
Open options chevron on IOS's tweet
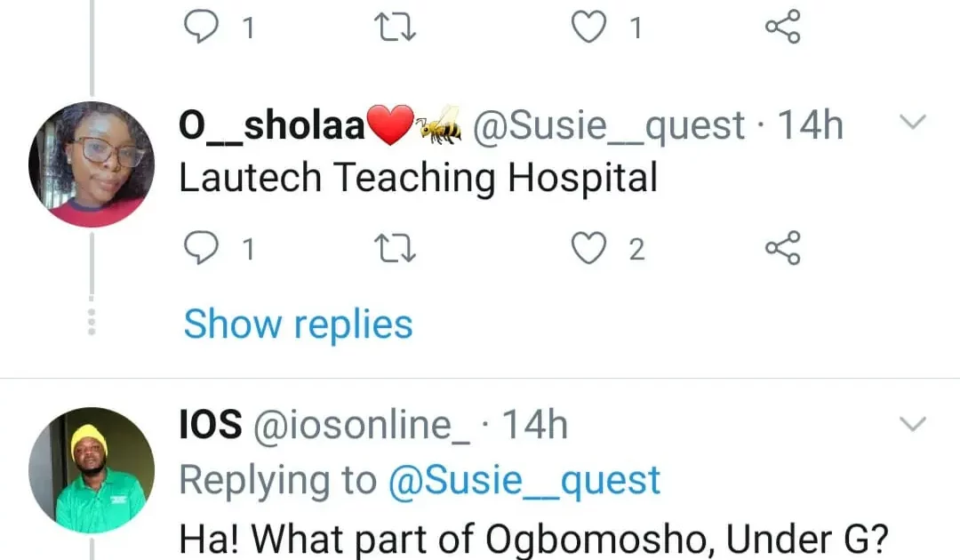[x=914, y=425]
